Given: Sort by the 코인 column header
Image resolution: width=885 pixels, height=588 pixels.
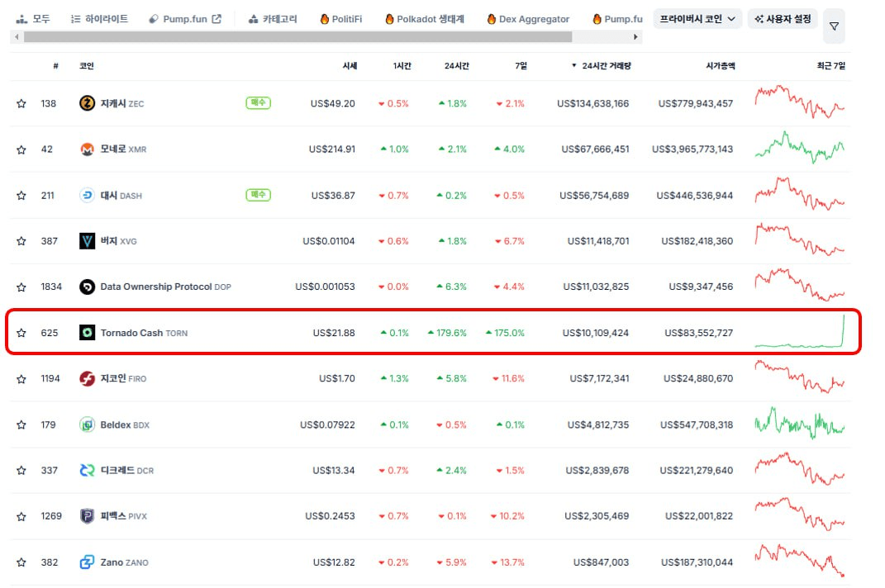Looking at the screenshot, I should (87, 66).
